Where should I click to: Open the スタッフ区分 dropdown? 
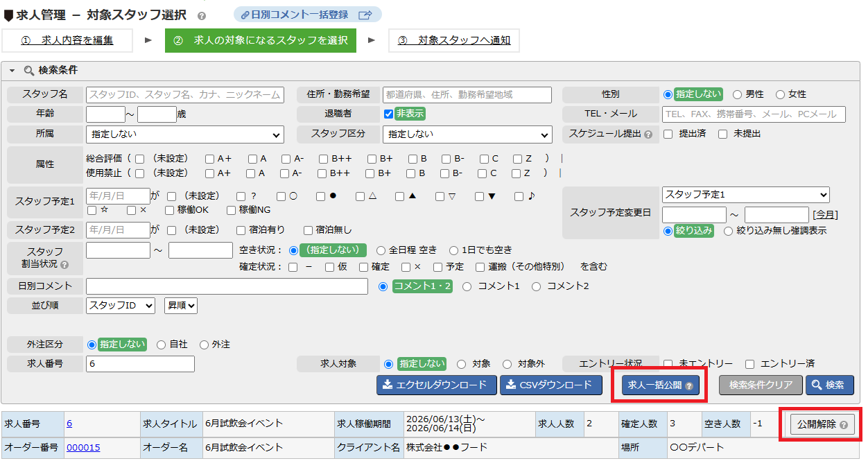(467, 134)
